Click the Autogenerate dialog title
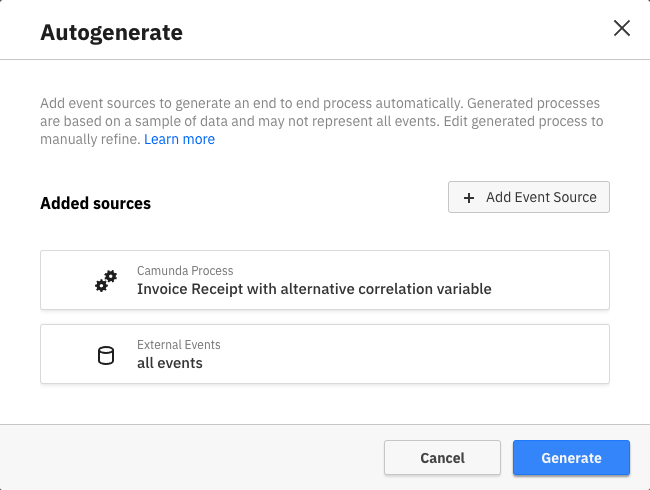Image resolution: width=650 pixels, height=490 pixels. [111, 32]
